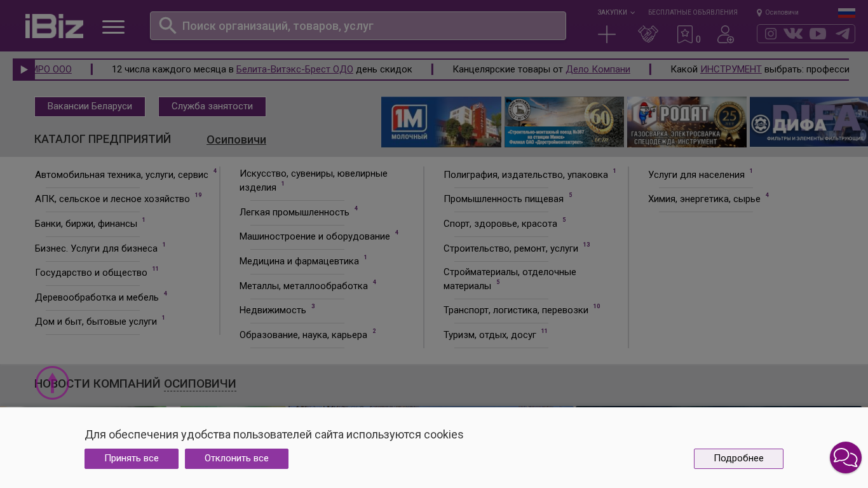The image size is (868, 488).
Task: Expand the Закупки dropdown
Action: 615,13
